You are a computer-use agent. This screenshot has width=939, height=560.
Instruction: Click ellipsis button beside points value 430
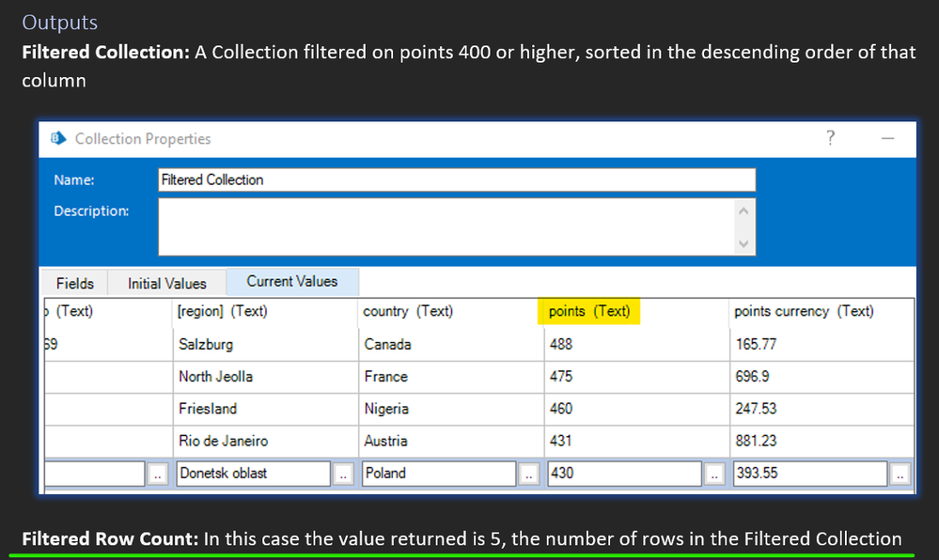coord(715,474)
